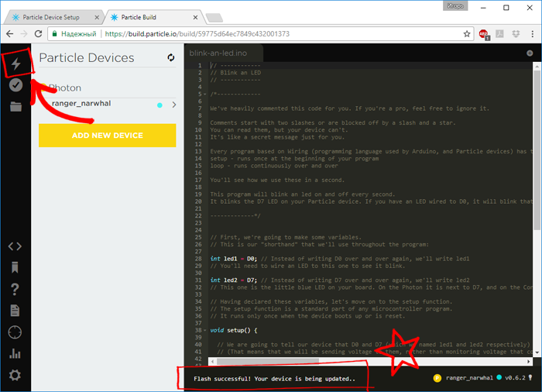542x392 pixels.
Task: Open the Dropbox extension icon in Chrome
Action: pyautogui.click(x=516, y=34)
